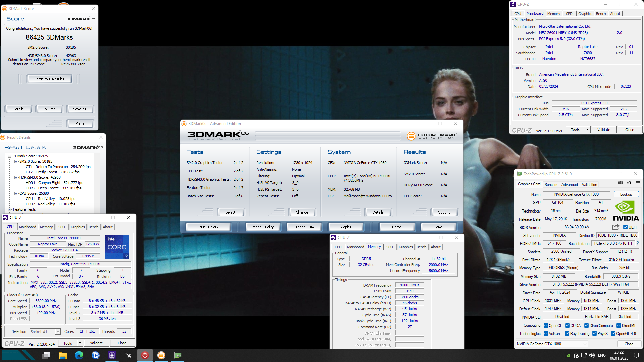Toggle the Vulkan checkbox
644x362 pixels.
tap(546, 334)
